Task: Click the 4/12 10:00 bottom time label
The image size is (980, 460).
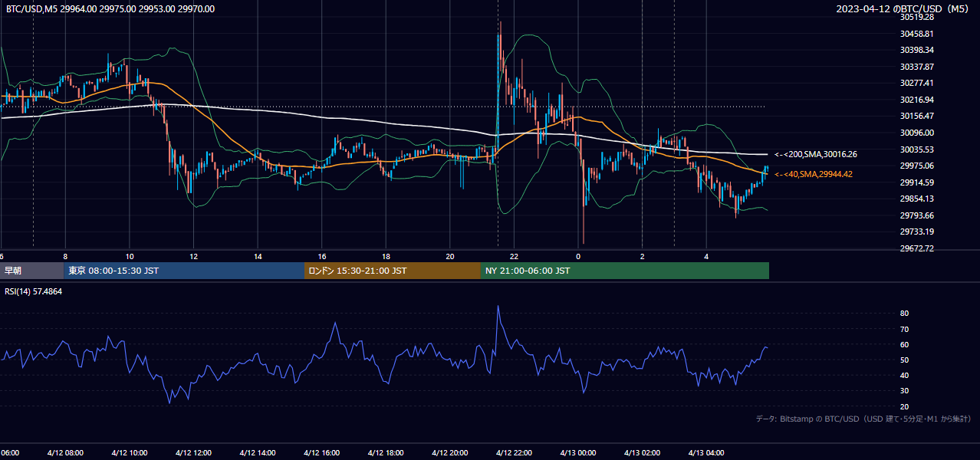Action: [129, 453]
